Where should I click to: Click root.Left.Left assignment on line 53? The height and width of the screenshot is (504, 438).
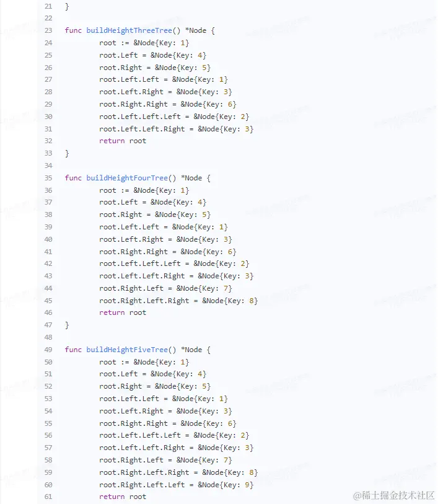click(164, 399)
